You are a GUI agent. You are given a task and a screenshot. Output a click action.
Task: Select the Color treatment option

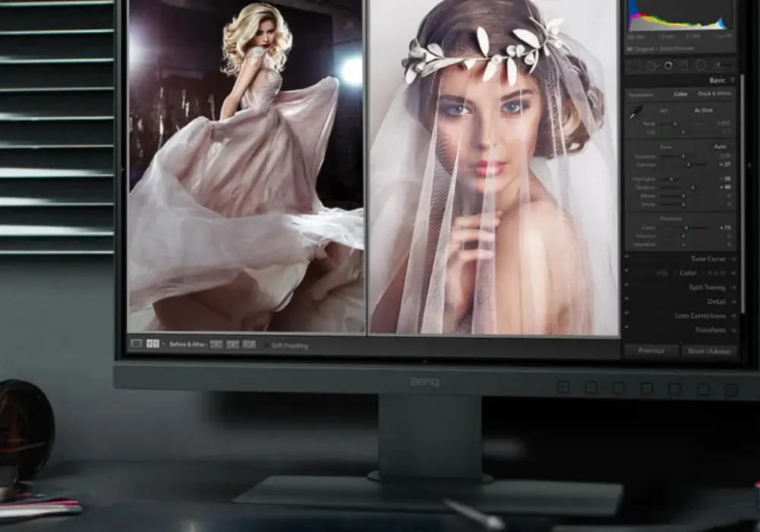680,94
